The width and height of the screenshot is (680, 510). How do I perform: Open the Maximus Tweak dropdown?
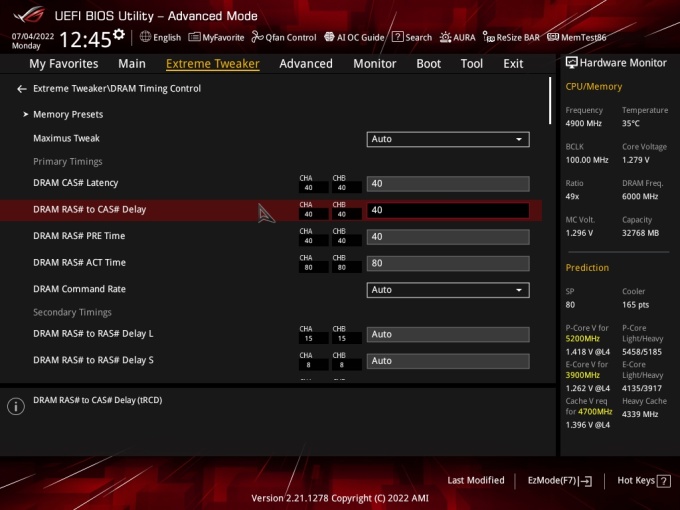point(448,139)
